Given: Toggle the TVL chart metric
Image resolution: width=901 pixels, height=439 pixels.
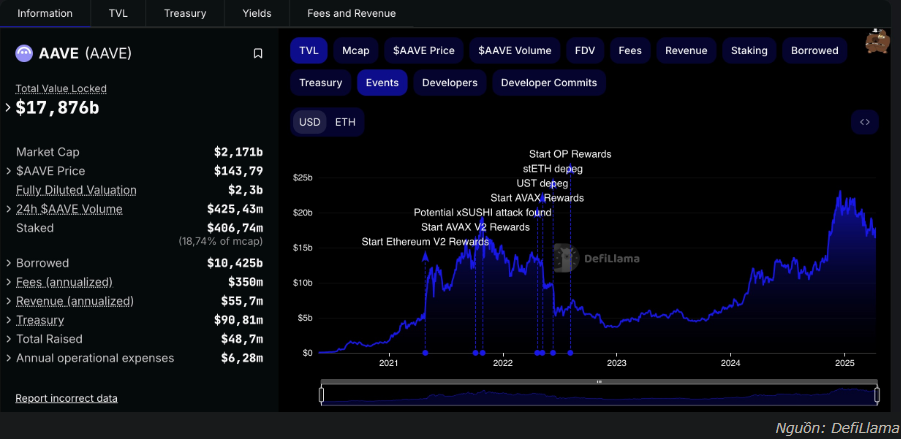Looking at the screenshot, I should click(309, 51).
